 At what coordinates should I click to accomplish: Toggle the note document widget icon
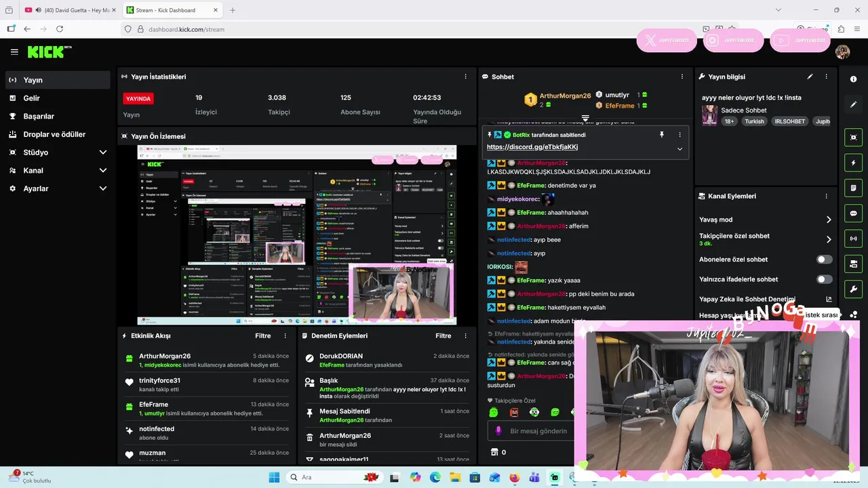click(853, 188)
